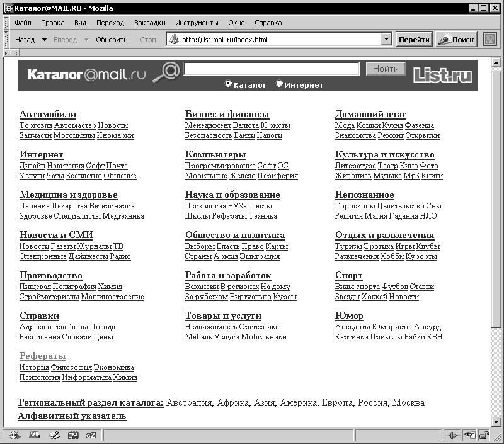Open the Окно menu
This screenshot has height=444, width=504.
click(237, 23)
